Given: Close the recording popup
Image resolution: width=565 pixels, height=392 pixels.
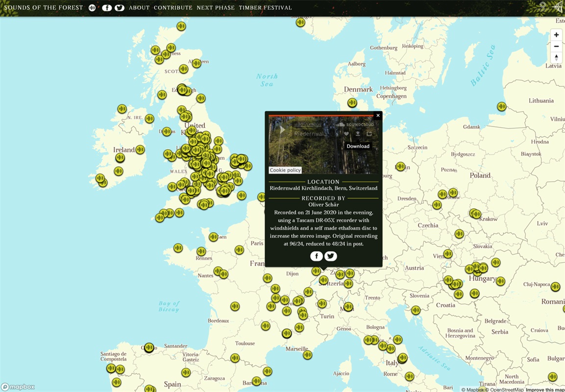Looking at the screenshot, I should [378, 116].
